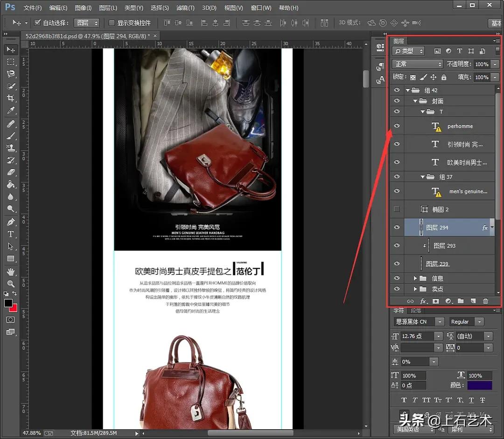Select the Dodge tool
Image resolution: width=504 pixels, height=439 pixels.
11,209
